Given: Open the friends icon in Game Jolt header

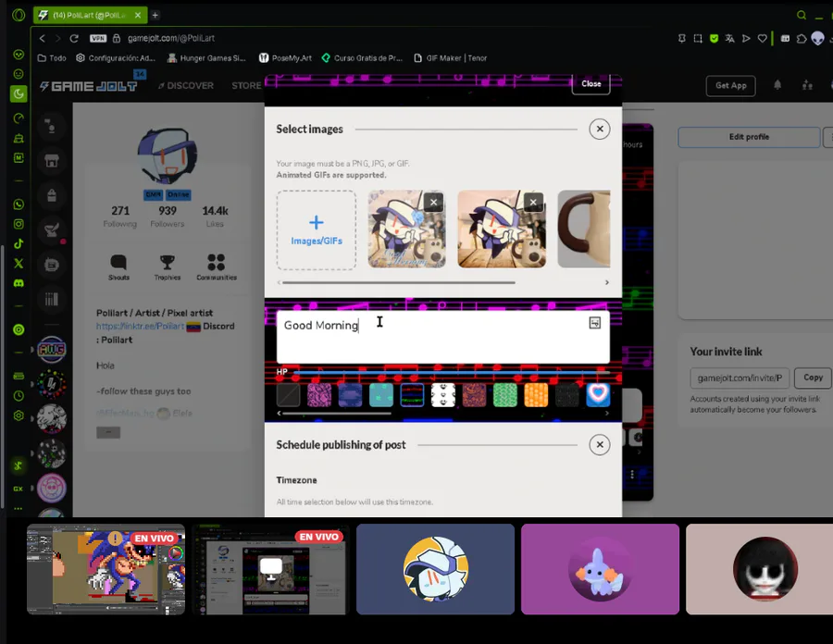Looking at the screenshot, I should coord(807,85).
